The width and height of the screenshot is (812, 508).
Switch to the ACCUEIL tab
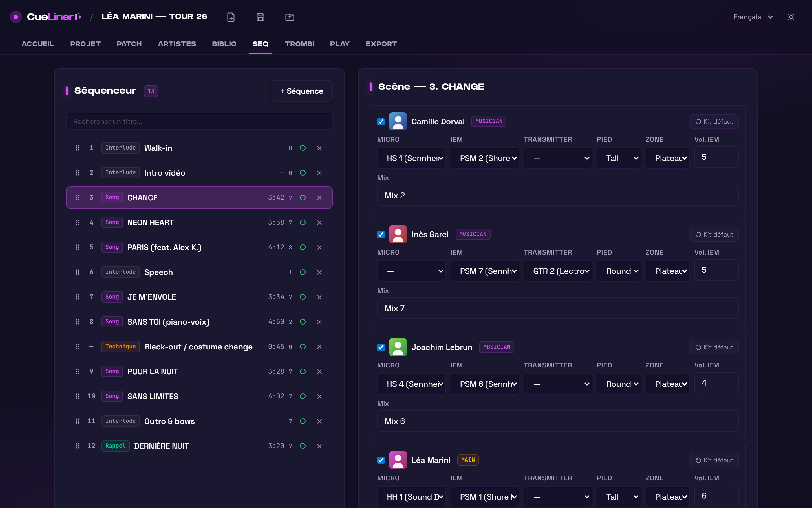pos(37,44)
